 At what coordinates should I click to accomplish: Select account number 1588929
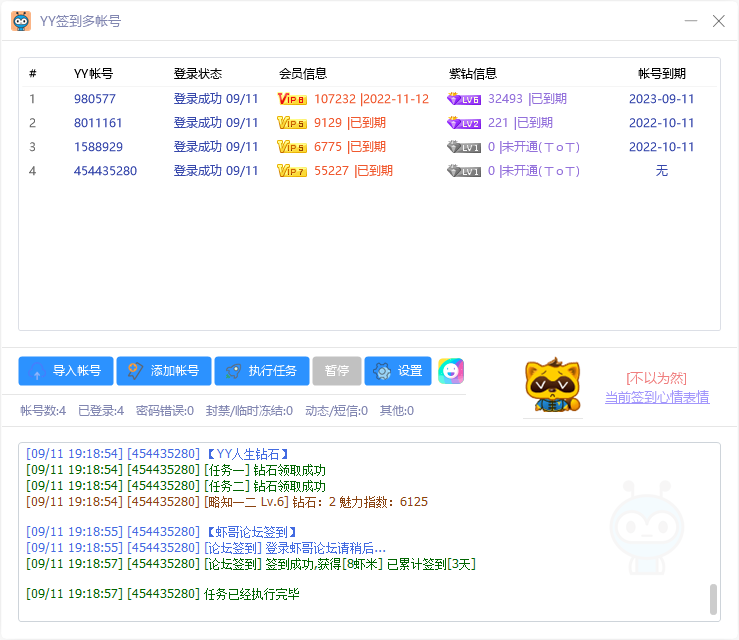coord(98,147)
